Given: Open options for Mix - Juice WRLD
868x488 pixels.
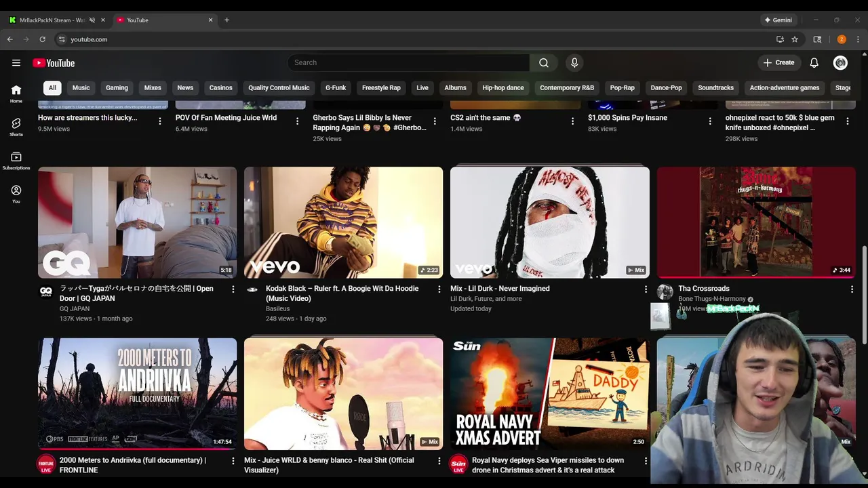Looking at the screenshot, I should (439, 461).
